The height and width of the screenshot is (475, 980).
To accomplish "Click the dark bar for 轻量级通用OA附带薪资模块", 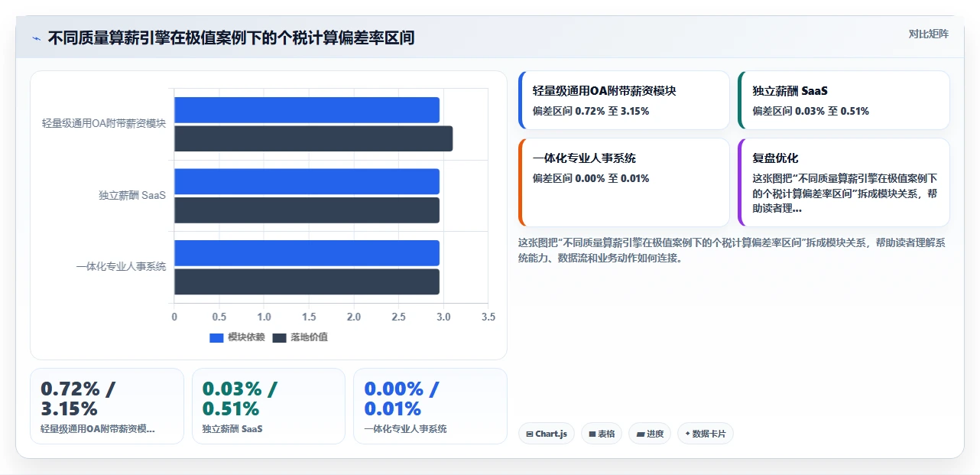I will 313,138.
